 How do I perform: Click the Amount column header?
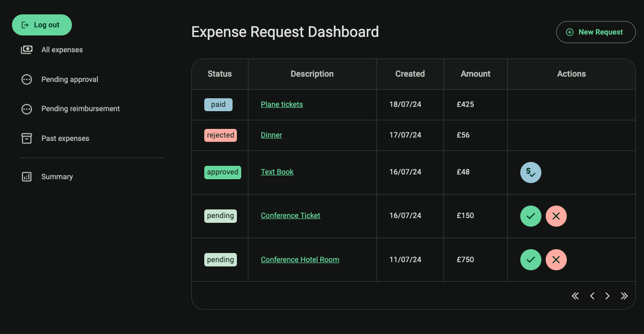pyautogui.click(x=475, y=74)
